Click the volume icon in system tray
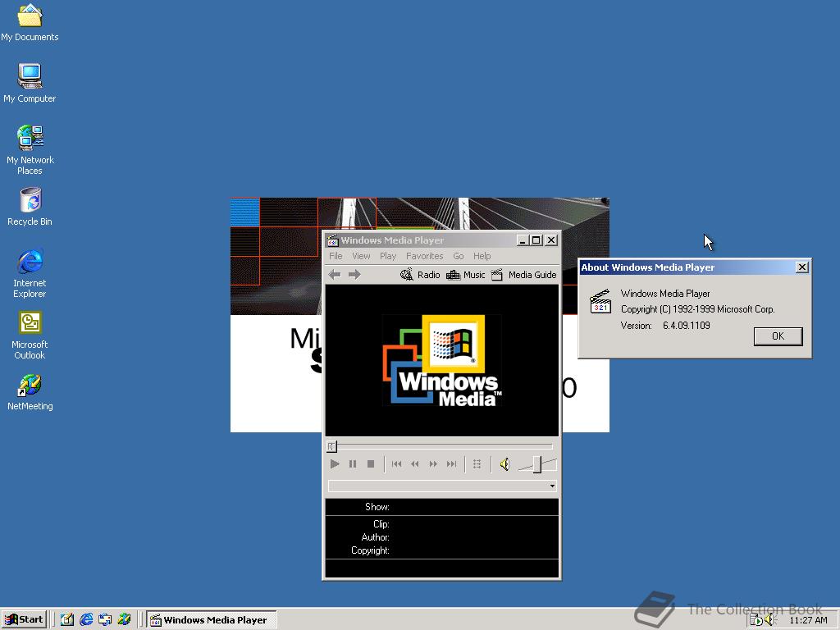Image resolution: width=840 pixels, height=630 pixels. pos(770,620)
